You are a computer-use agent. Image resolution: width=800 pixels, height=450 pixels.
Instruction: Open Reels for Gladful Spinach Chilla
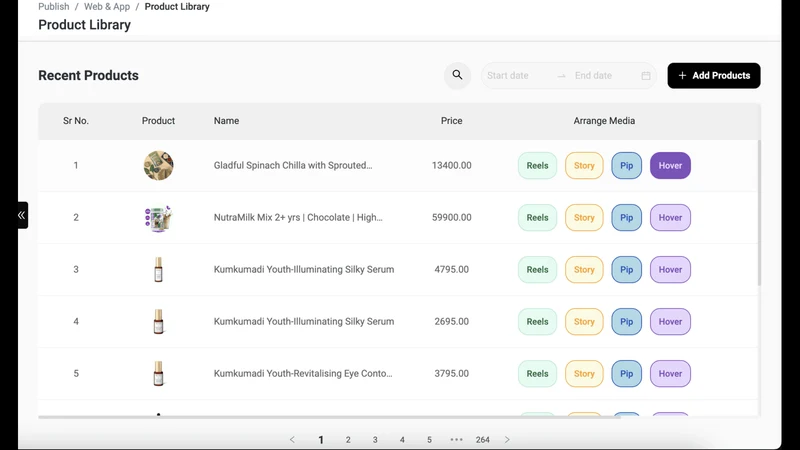click(537, 165)
